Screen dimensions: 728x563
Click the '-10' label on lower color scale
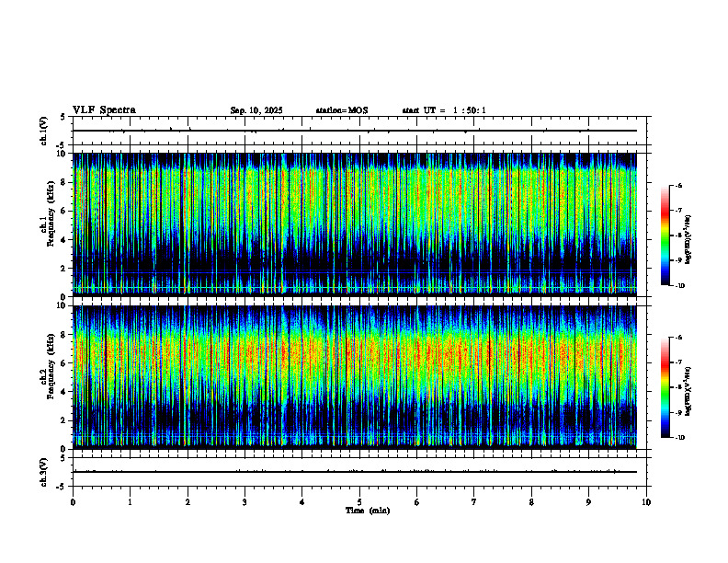(x=679, y=438)
